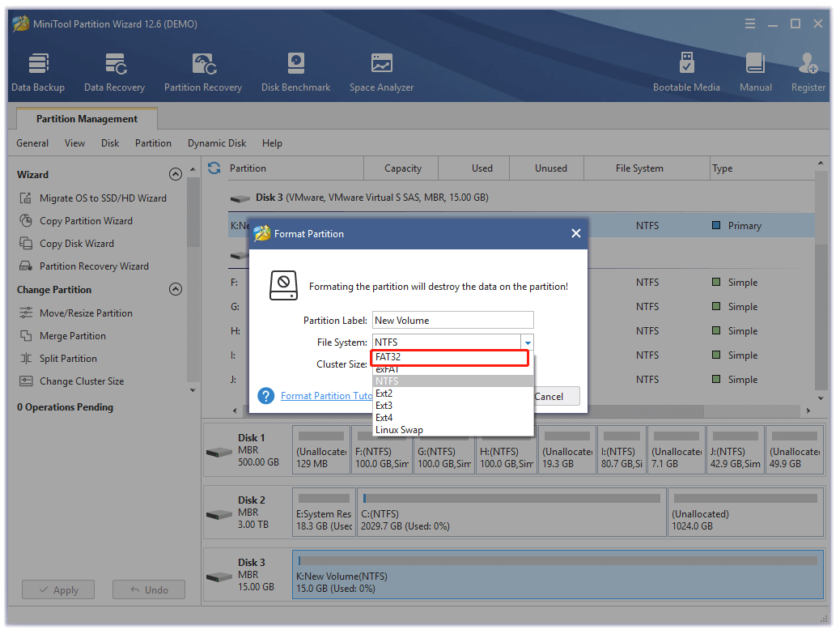Select Ext4 file system
Image resolution: width=840 pixels, height=634 pixels.
tap(452, 418)
